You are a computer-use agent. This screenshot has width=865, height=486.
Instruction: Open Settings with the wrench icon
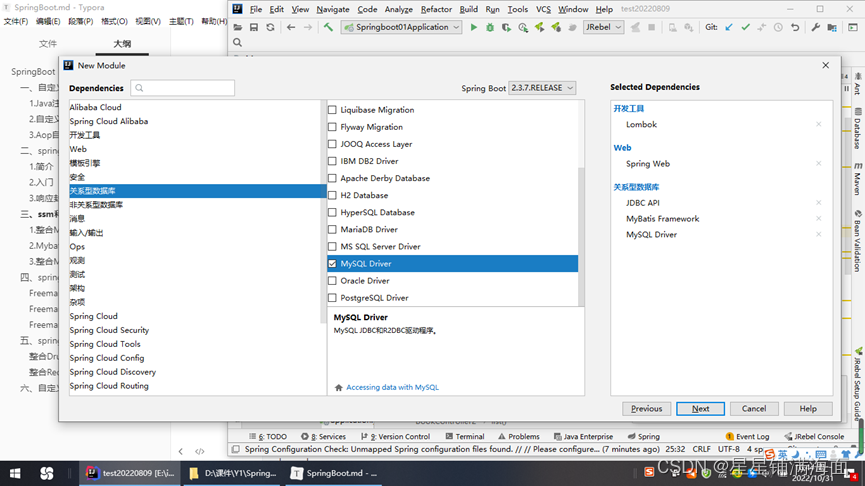click(x=815, y=27)
